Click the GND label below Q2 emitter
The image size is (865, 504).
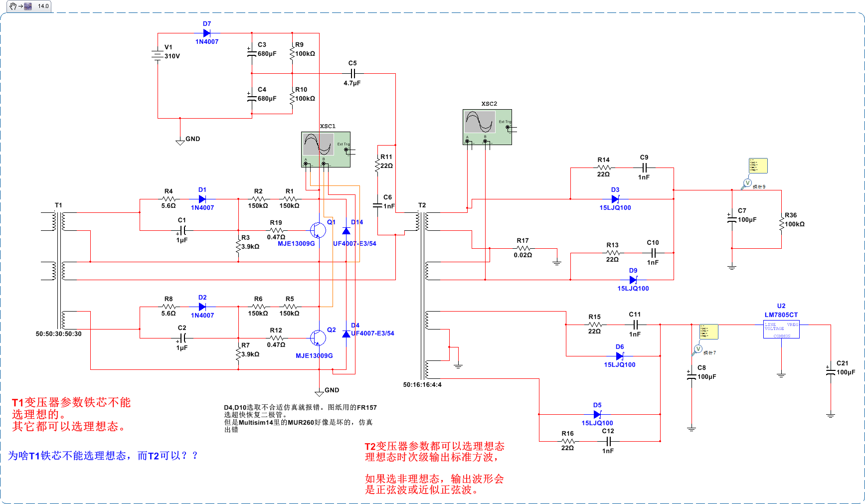332,390
